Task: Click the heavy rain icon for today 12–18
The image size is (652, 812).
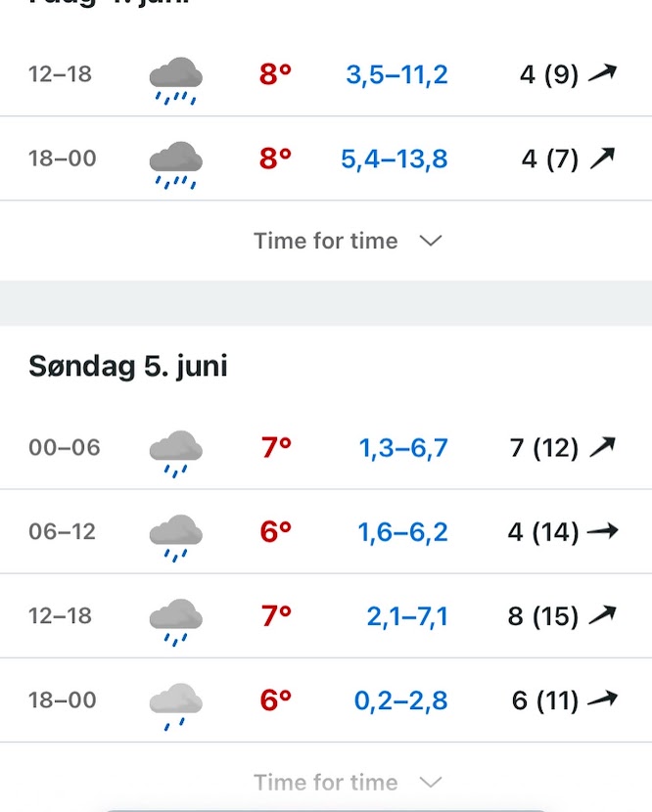Action: click(x=176, y=78)
